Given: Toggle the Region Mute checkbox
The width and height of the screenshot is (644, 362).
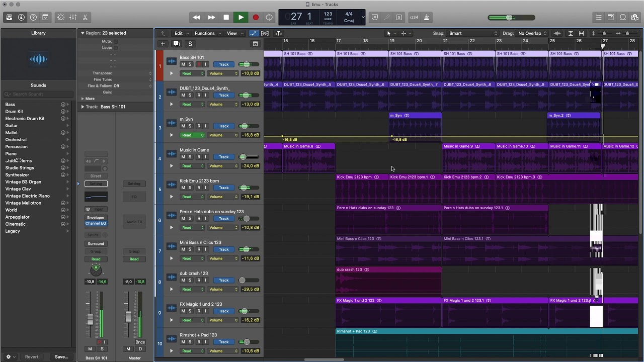Looking at the screenshot, I should [115, 41].
